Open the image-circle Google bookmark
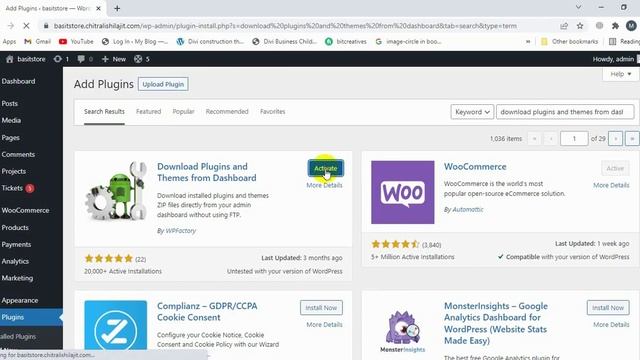Screen dimensions: 640x360 (x=408, y=42)
